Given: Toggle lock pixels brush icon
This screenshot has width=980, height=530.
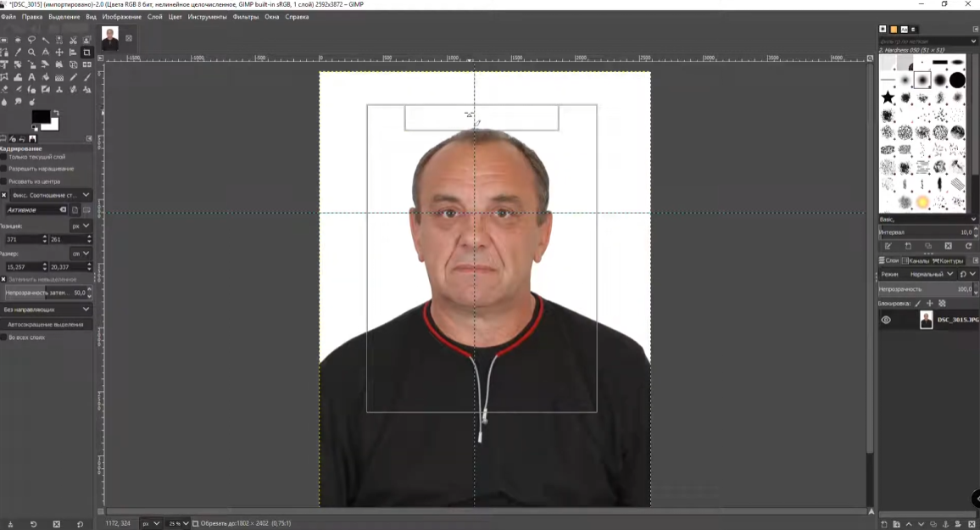Looking at the screenshot, I should click(917, 303).
